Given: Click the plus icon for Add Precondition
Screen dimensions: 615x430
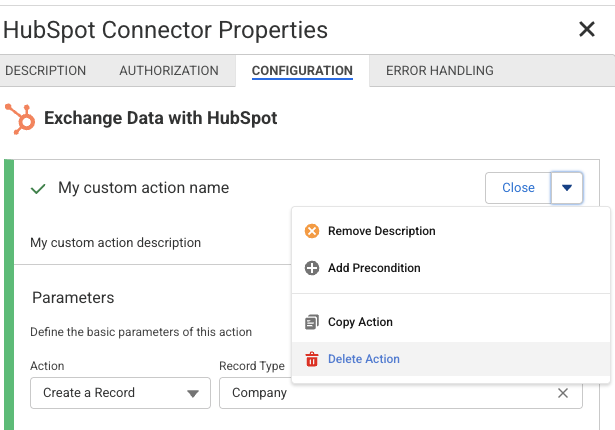Looking at the screenshot, I should [x=312, y=268].
